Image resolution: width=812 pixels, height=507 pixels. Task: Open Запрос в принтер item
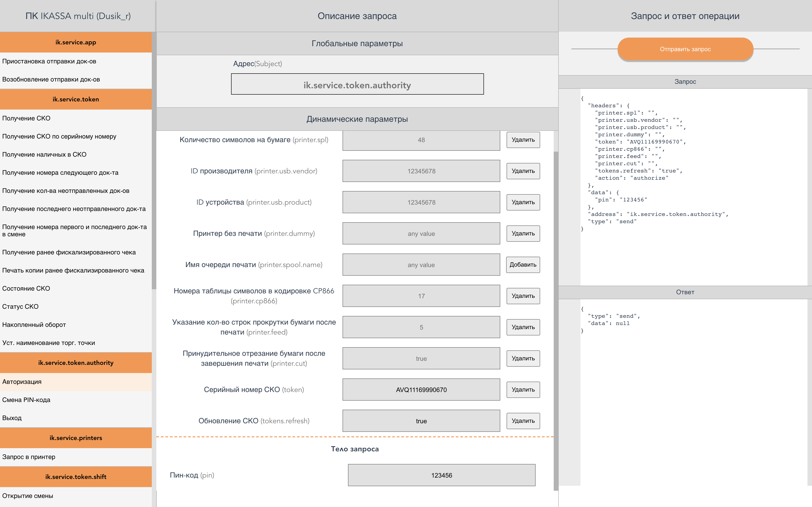click(29, 457)
